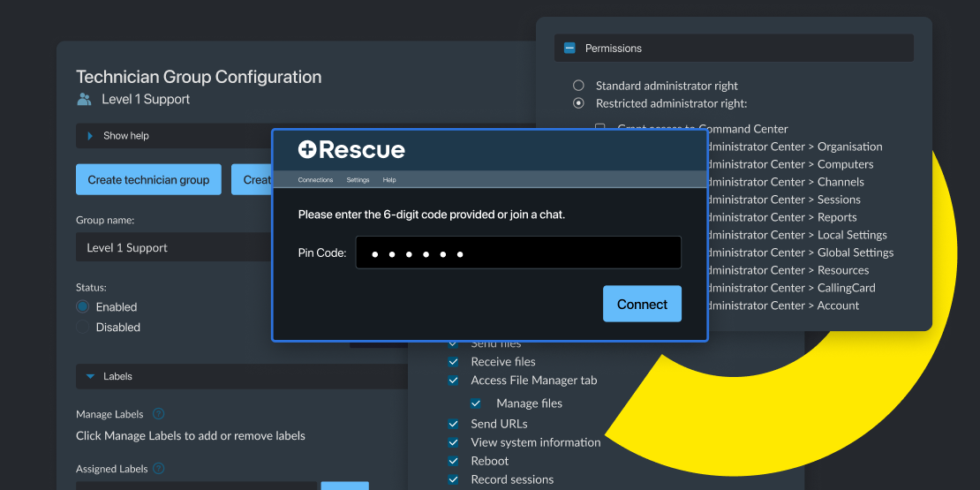Click Administrator Center > CallingCard text
The image size is (980, 490).
[791, 288]
